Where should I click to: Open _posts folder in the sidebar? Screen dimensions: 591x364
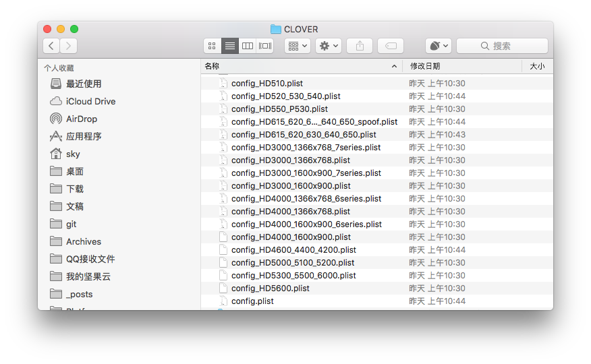click(79, 295)
